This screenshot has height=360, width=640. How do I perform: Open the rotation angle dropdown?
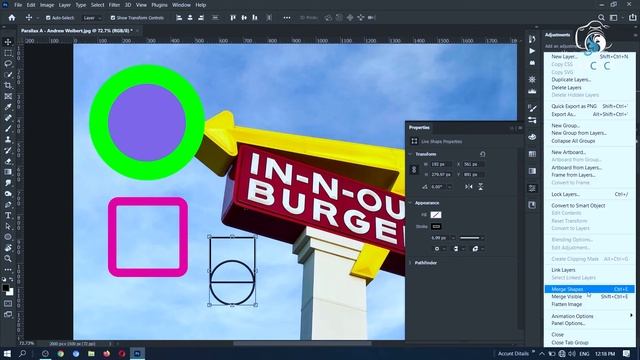pyautogui.click(x=449, y=187)
